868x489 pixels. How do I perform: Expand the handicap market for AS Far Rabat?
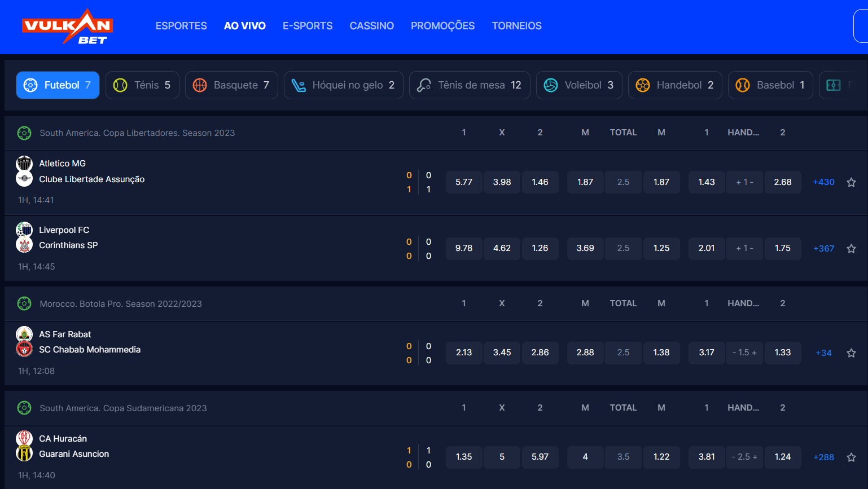pos(744,353)
